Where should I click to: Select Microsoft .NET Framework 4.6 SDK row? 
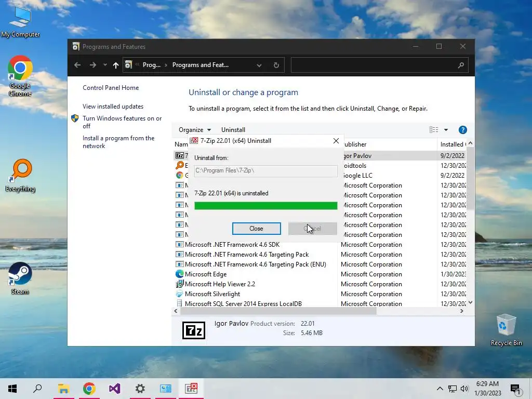tap(232, 245)
